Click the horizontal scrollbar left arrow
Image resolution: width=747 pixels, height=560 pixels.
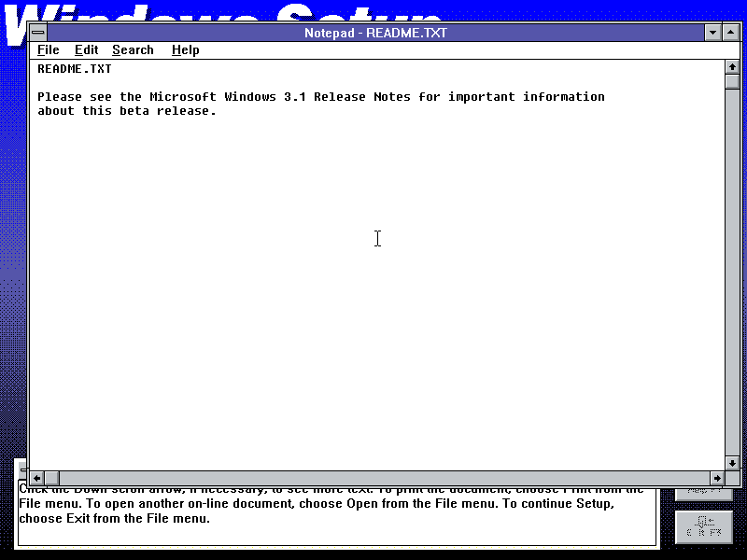(36, 478)
